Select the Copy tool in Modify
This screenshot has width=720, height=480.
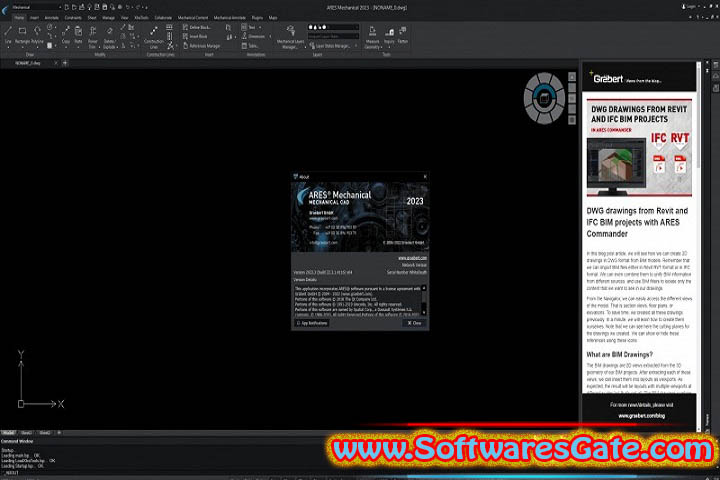(x=66, y=35)
